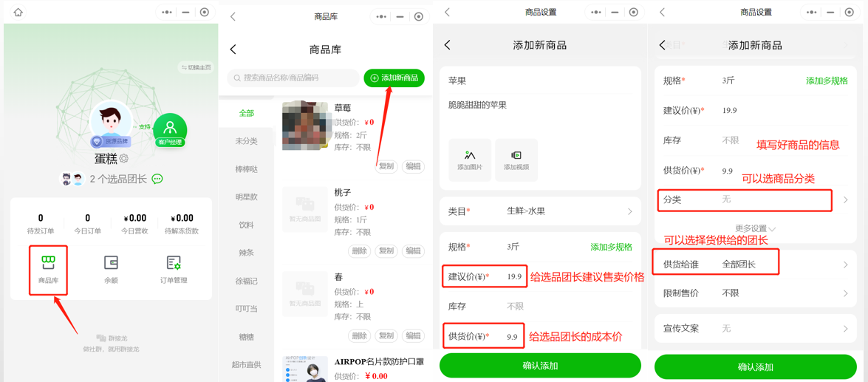
Task: Tap the small team avatars before 2个选品团长
Action: tap(72, 179)
